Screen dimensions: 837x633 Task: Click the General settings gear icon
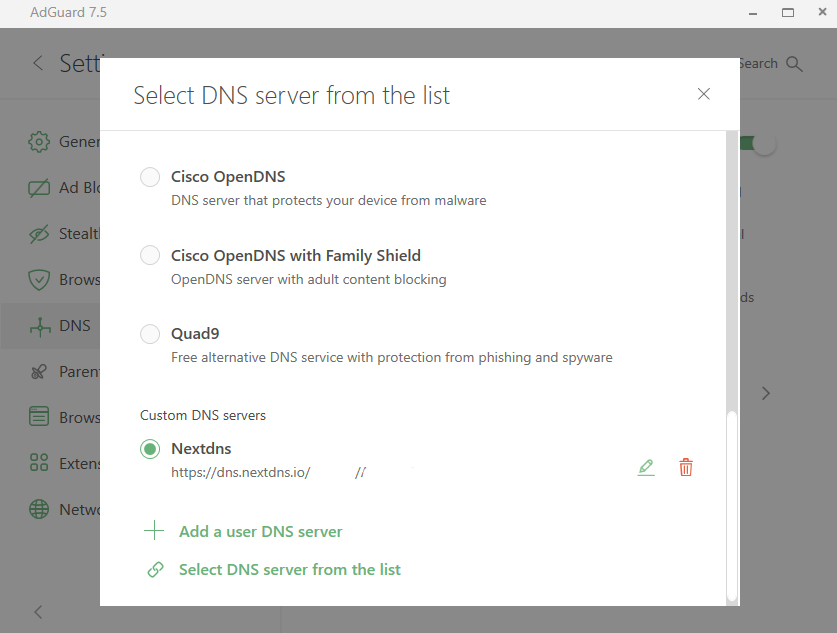39,142
